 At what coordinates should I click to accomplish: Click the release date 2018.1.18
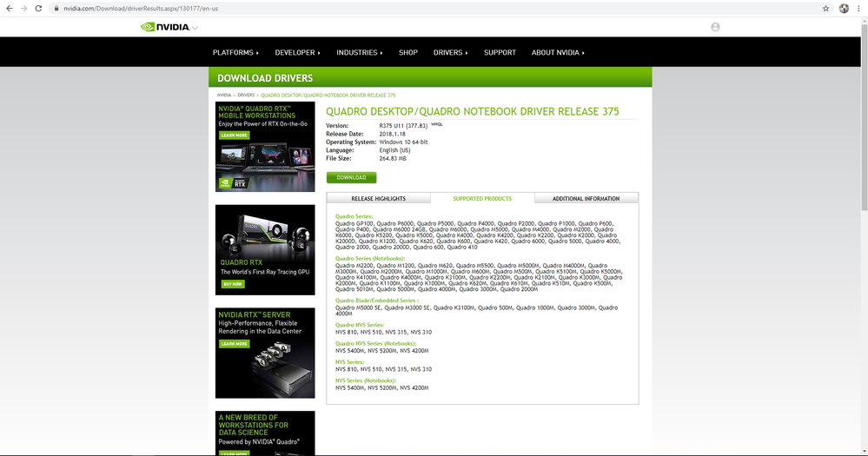pyautogui.click(x=392, y=134)
